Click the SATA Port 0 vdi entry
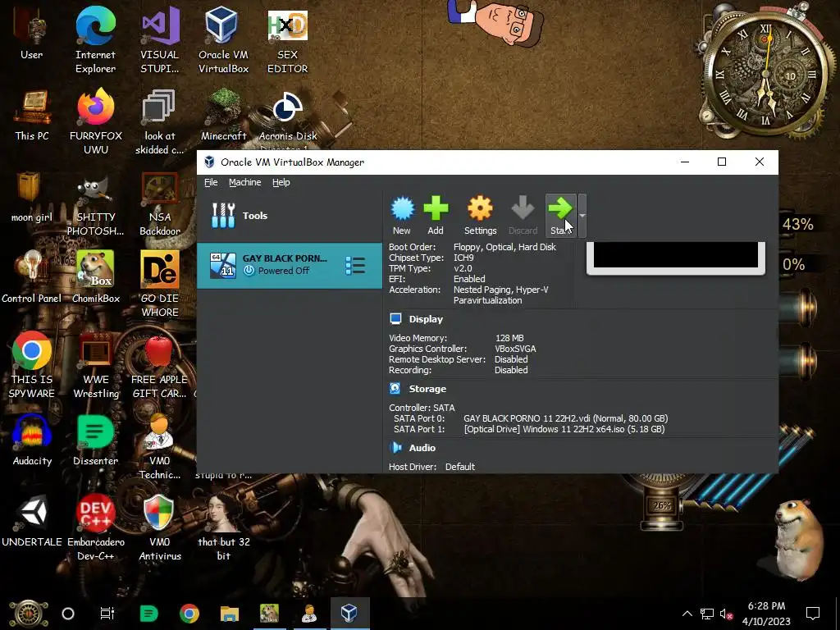The width and height of the screenshot is (840, 630). 566,418
